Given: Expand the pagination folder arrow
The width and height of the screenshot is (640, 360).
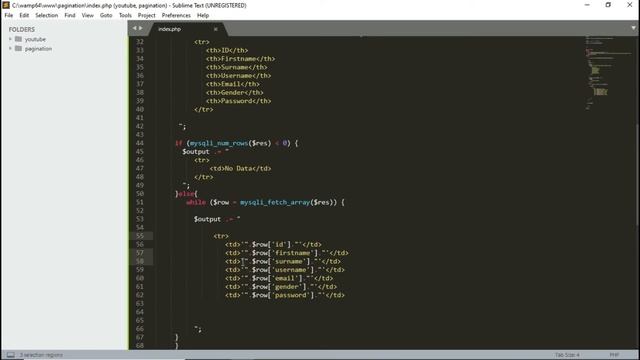Looking at the screenshot, I should click(x=10, y=49).
